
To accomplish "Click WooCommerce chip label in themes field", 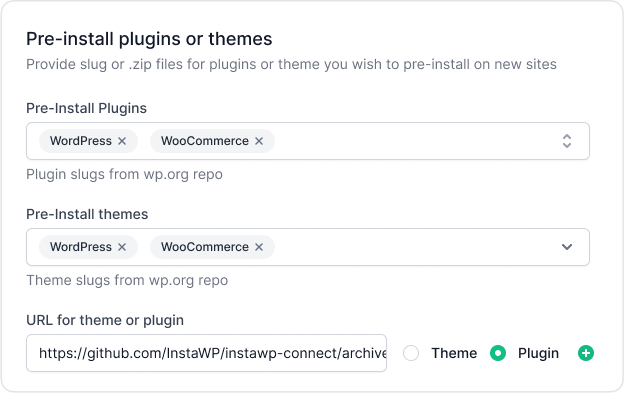I will [205, 247].
